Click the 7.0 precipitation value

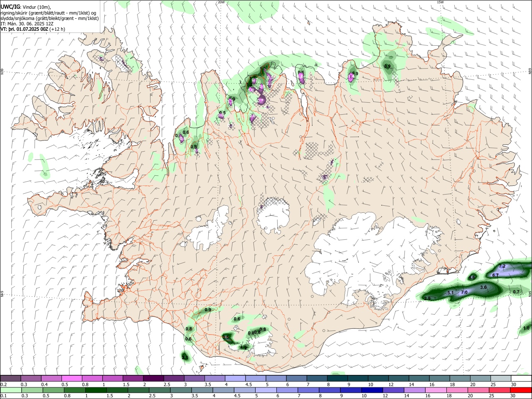click(x=464, y=293)
